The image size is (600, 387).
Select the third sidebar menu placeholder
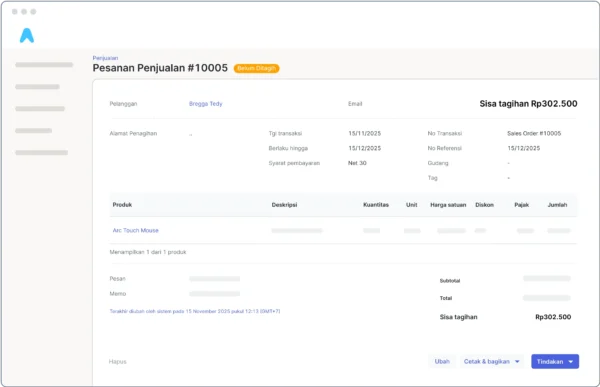pyautogui.click(x=40, y=109)
